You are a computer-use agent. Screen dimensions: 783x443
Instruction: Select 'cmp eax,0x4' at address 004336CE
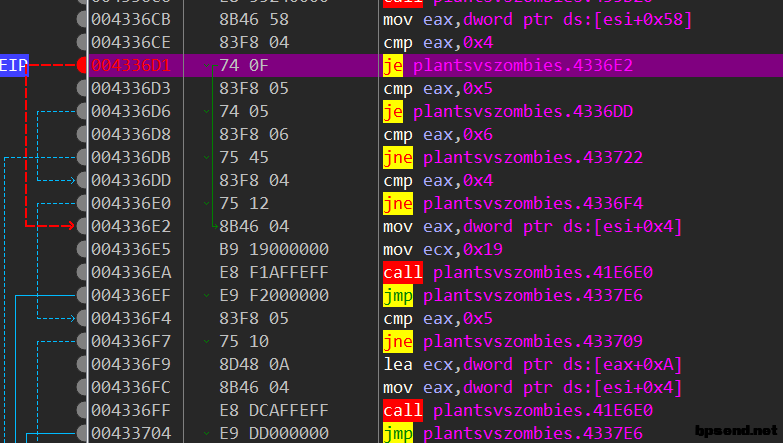point(438,42)
